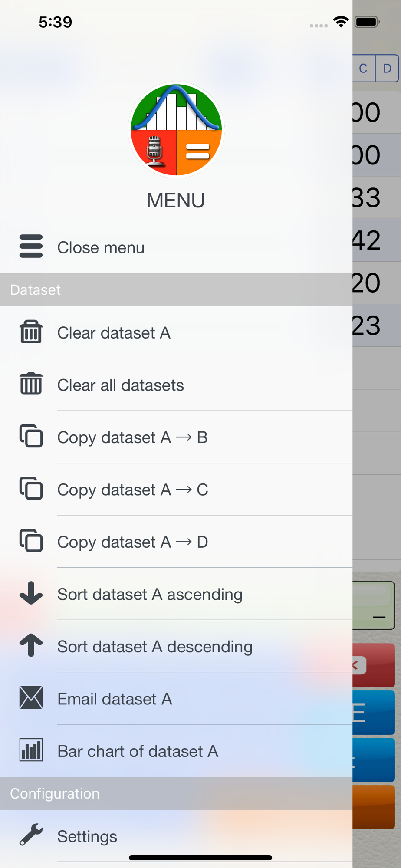401x868 pixels.
Task: Choose Sort dataset A ascending
Action: pyautogui.click(x=150, y=594)
